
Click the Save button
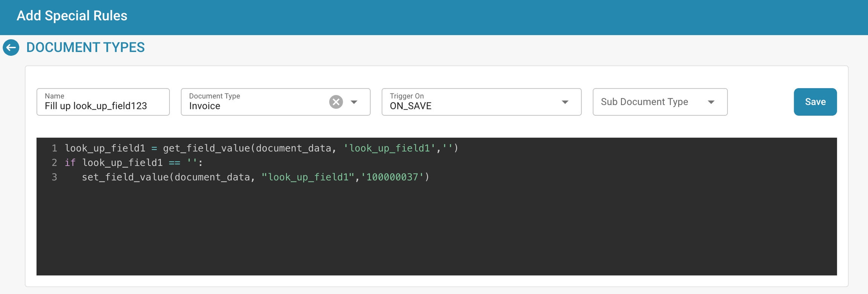coord(815,102)
